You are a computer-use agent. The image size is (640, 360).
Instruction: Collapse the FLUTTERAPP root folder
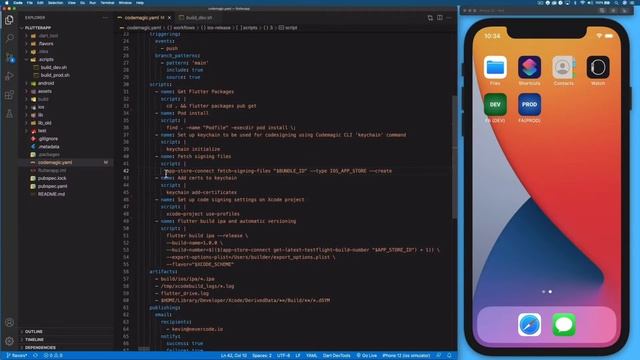coord(38,28)
